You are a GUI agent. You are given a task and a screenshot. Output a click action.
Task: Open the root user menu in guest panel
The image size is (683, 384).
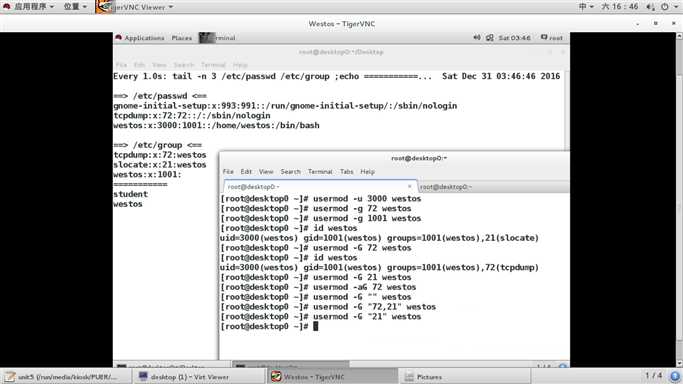(x=552, y=38)
